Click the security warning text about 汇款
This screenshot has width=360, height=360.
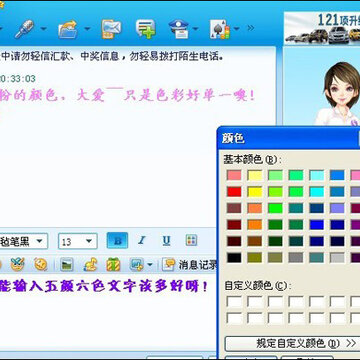[112, 57]
